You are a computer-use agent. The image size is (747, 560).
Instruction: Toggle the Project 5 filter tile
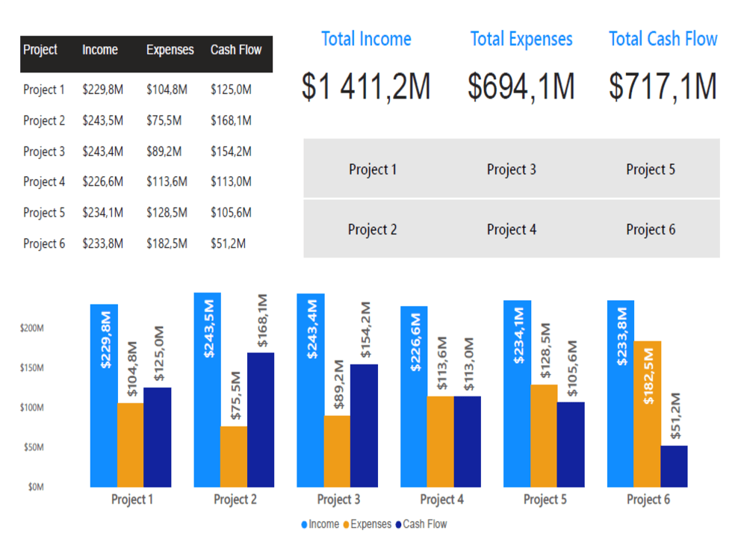pos(650,169)
